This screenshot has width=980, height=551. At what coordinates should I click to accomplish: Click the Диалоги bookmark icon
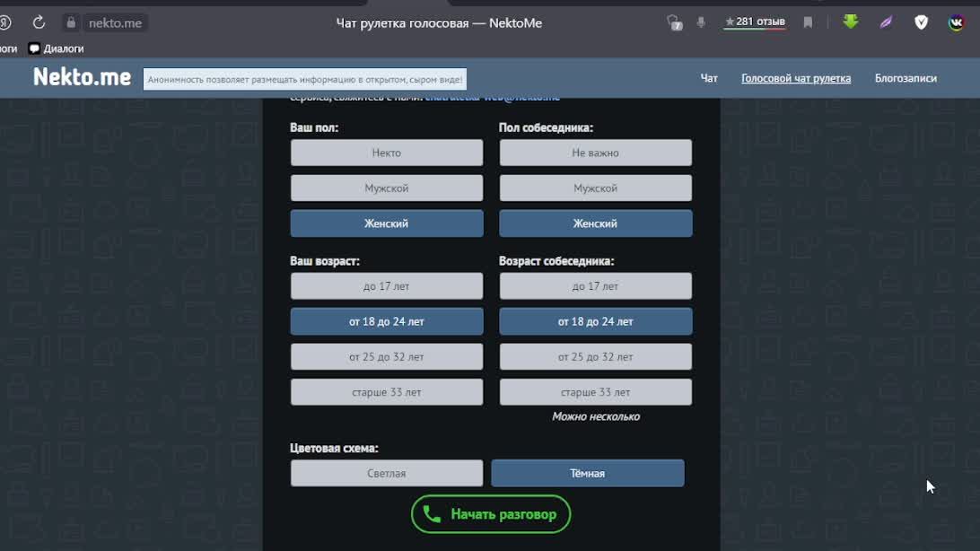(34, 48)
